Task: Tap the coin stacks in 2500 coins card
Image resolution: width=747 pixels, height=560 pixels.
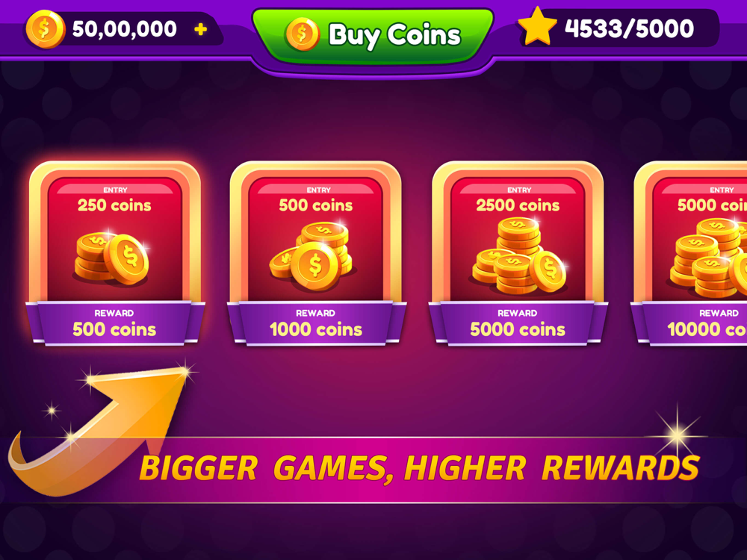Action: point(519,255)
